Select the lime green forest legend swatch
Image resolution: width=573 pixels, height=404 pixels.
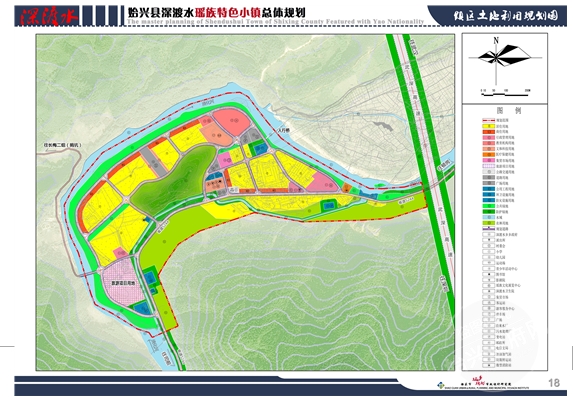point(488,223)
